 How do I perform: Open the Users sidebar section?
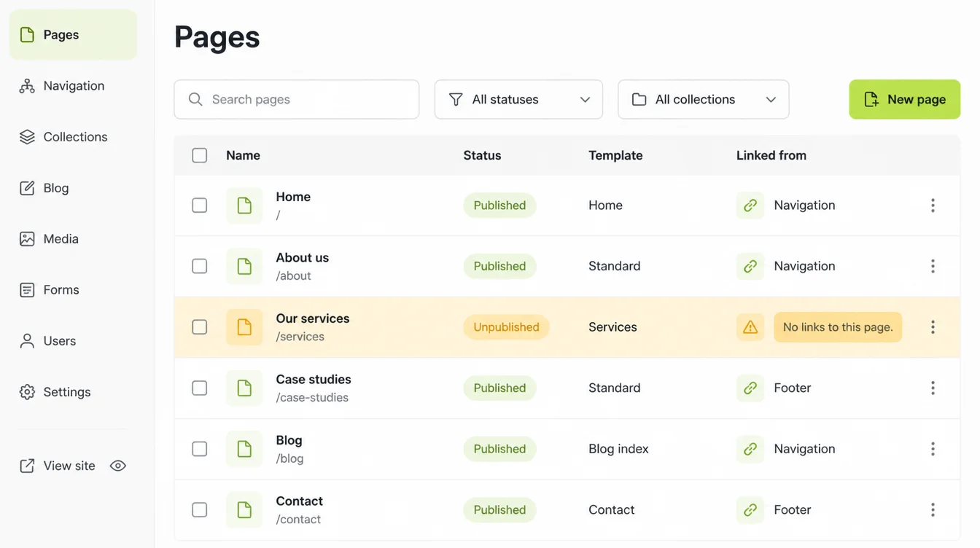(x=73, y=341)
